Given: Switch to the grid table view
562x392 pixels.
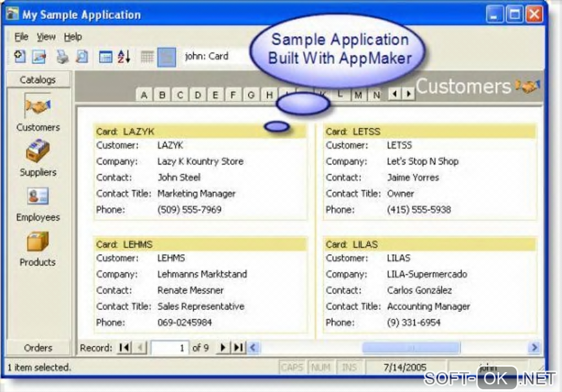Looking at the screenshot, I should click(x=147, y=57).
